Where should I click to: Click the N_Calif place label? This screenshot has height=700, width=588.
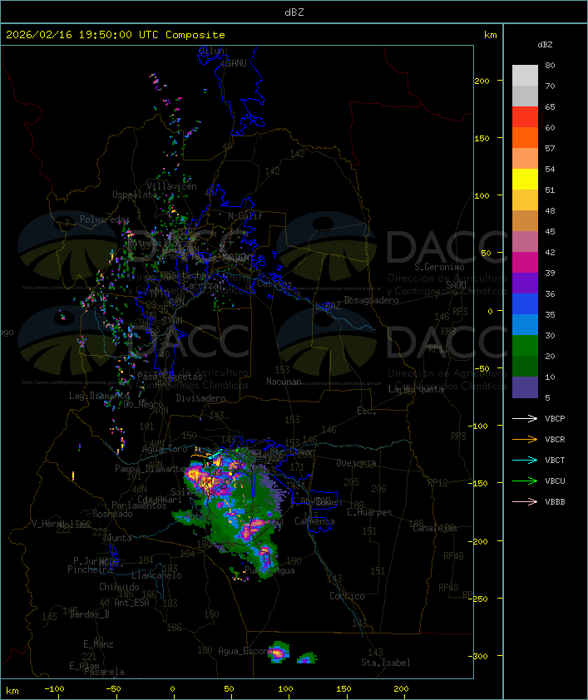coord(245,216)
